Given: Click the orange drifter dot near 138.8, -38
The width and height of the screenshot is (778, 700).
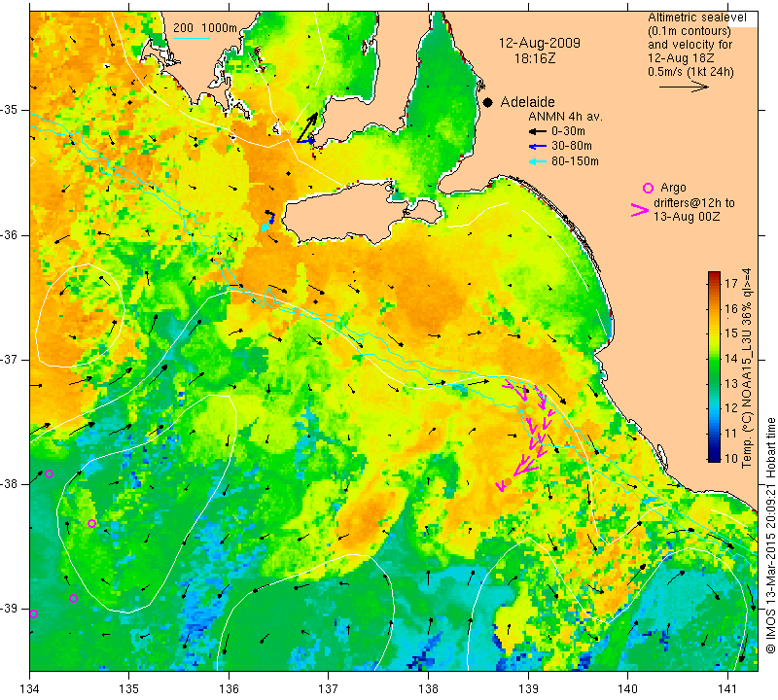Looking at the screenshot, I should pyautogui.click(x=508, y=481).
